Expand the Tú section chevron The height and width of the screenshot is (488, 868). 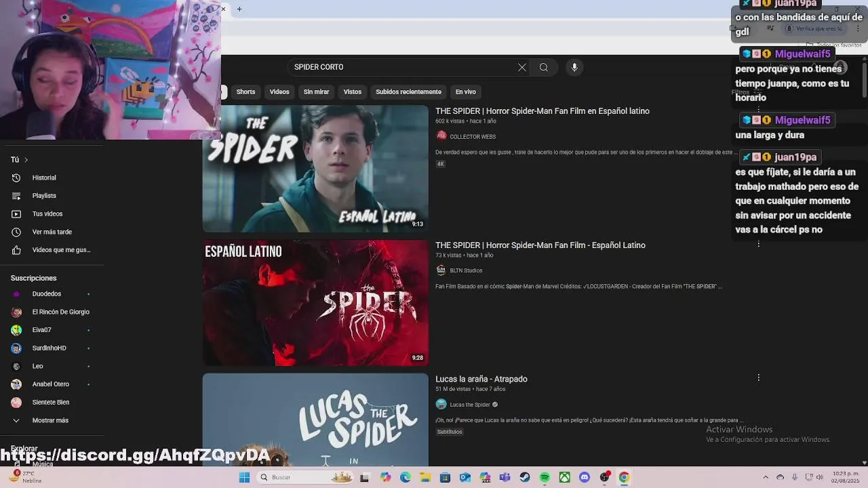click(26, 160)
